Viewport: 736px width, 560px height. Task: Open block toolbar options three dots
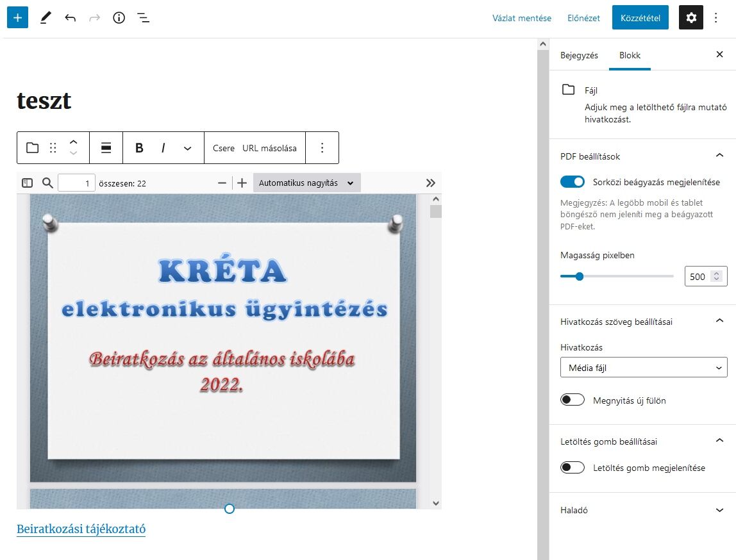pos(322,148)
